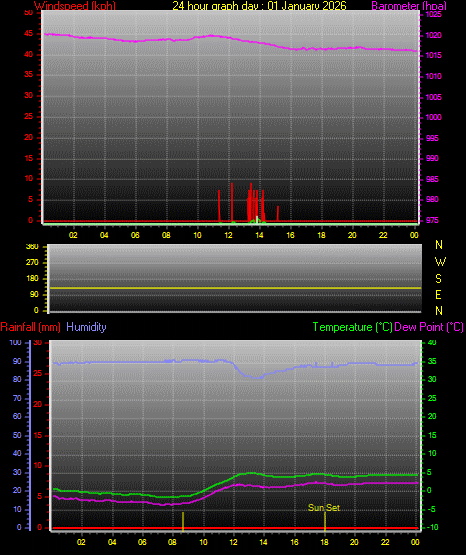Click the W compass letter

(440, 262)
